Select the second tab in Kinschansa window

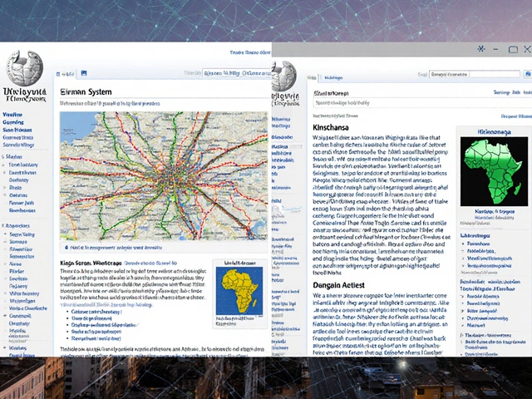pyautogui.click(x=333, y=77)
